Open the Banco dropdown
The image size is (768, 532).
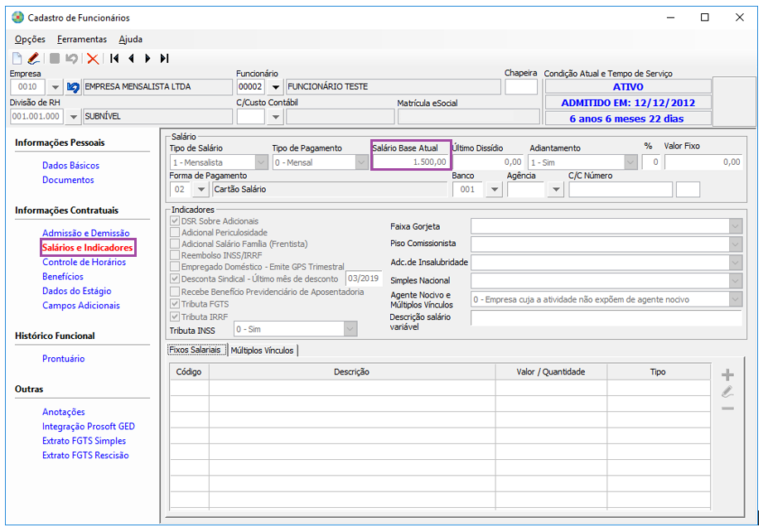[x=495, y=190]
